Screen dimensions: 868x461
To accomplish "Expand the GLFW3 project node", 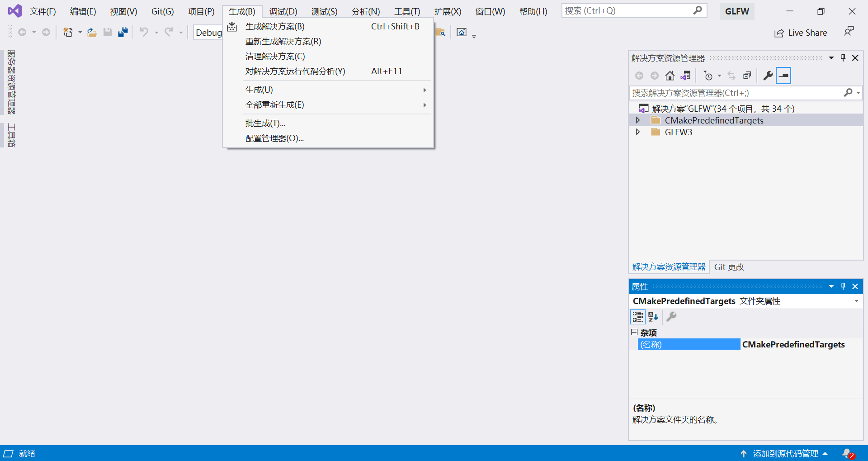I will pyautogui.click(x=638, y=132).
